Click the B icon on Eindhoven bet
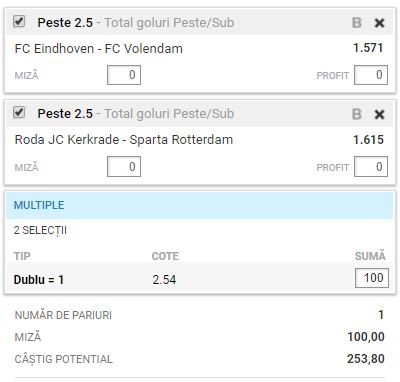 [357, 23]
